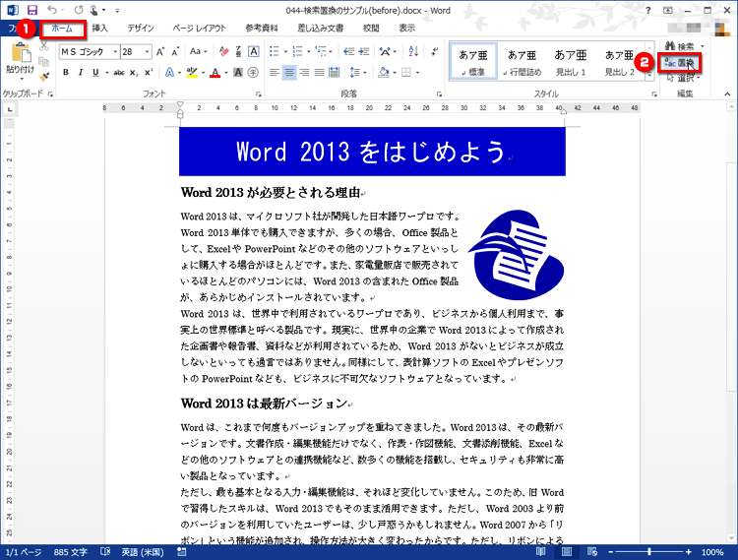Viewport: 738px width, 560px height.
Task: Toggle bold formatting
Action: point(66,73)
